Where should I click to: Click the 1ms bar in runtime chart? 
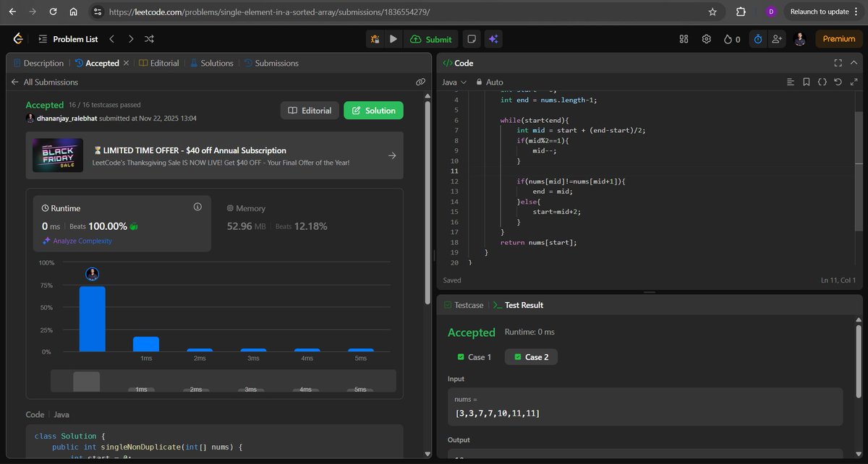[x=146, y=344]
